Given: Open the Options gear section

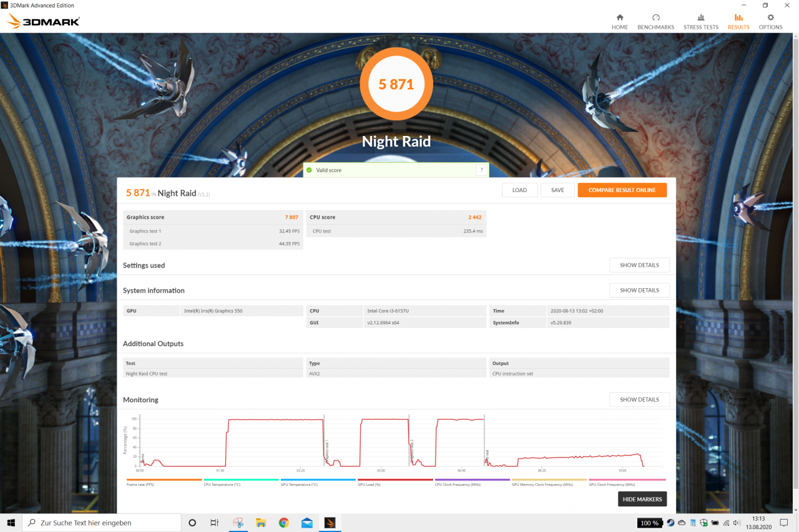Looking at the screenshot, I should point(770,22).
